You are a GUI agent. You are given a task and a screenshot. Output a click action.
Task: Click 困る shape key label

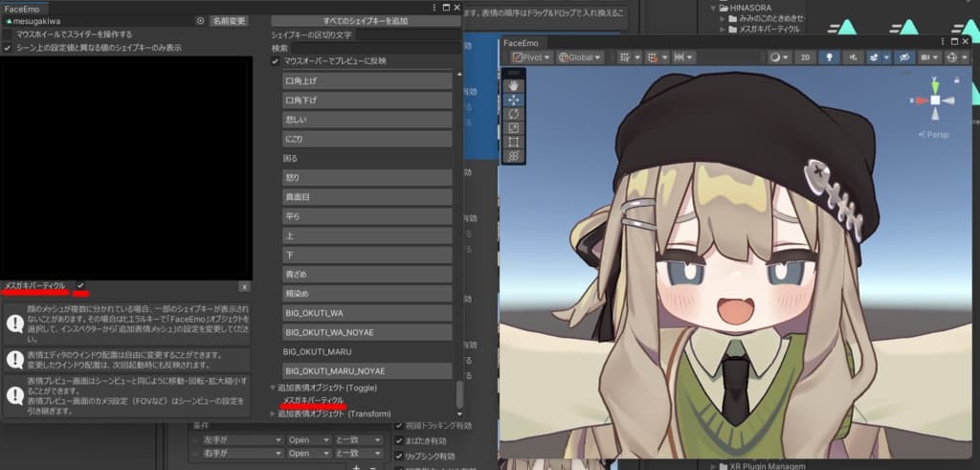click(x=290, y=159)
